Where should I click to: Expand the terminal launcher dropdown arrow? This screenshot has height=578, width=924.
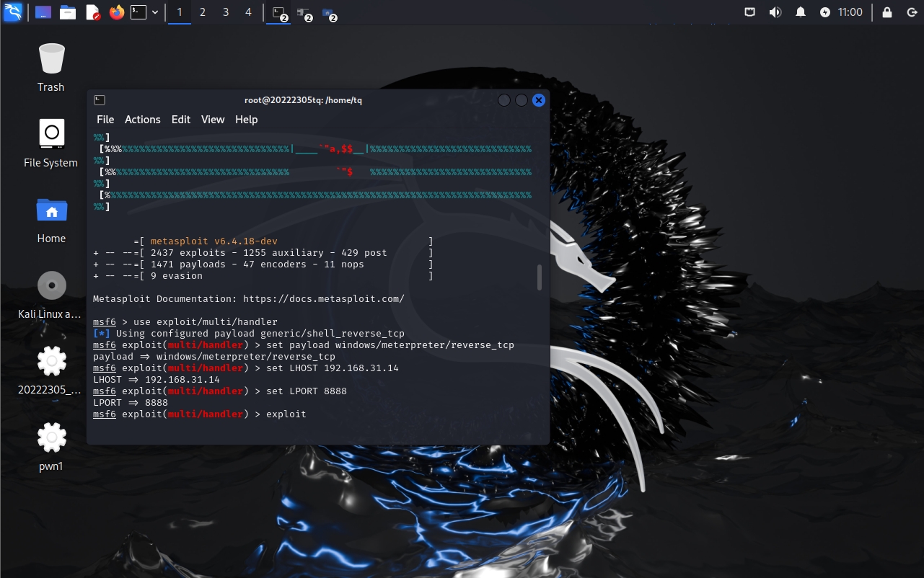[155, 12]
